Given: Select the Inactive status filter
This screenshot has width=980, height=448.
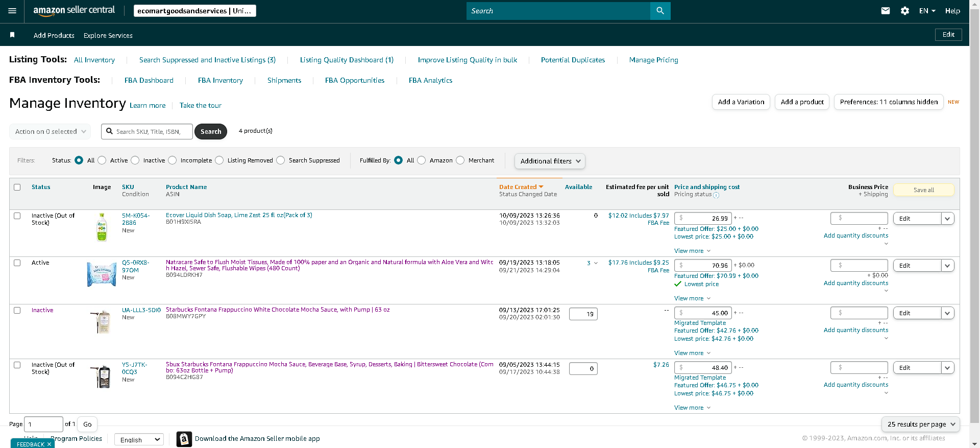Looking at the screenshot, I should coord(135,160).
